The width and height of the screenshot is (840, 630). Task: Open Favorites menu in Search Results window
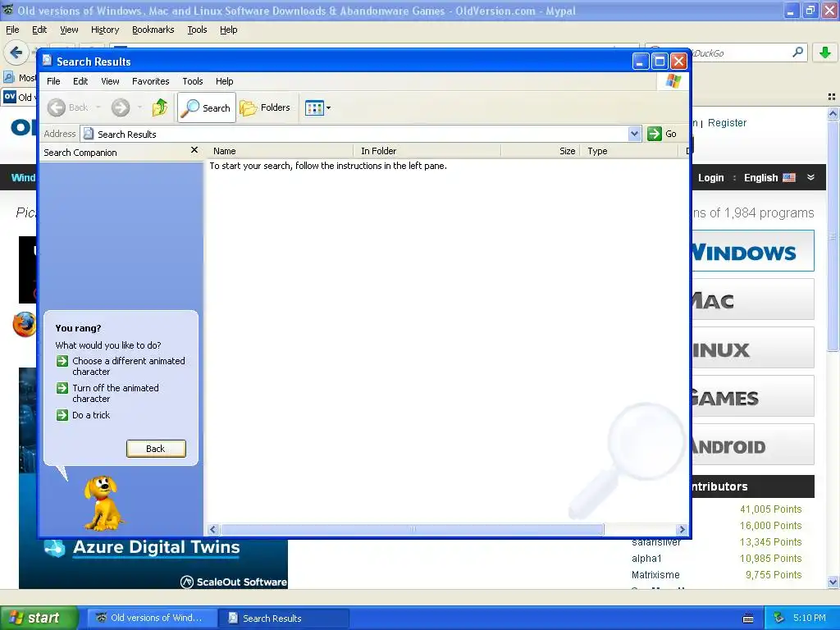pos(151,81)
